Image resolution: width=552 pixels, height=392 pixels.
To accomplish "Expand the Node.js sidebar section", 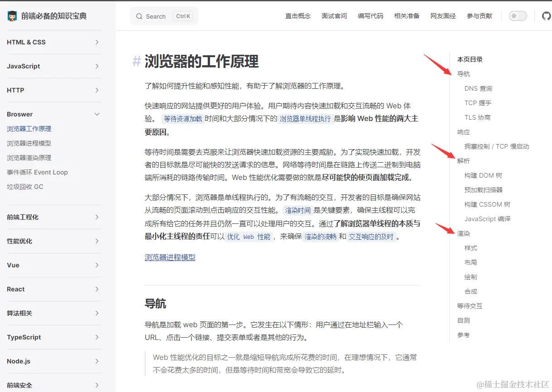I will [54, 361].
